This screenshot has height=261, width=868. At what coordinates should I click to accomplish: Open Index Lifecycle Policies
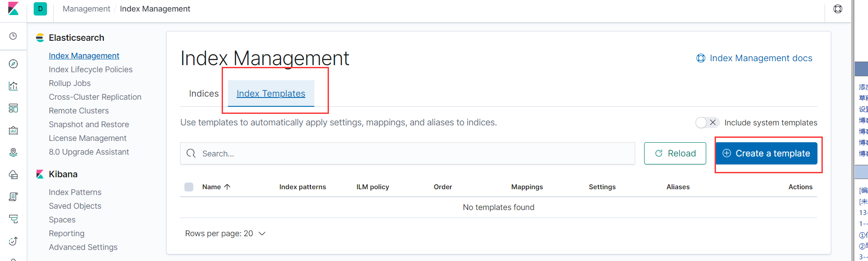click(90, 70)
